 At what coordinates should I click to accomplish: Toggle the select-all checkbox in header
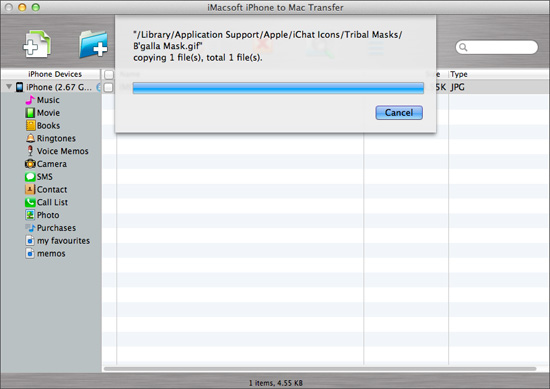[x=109, y=74]
